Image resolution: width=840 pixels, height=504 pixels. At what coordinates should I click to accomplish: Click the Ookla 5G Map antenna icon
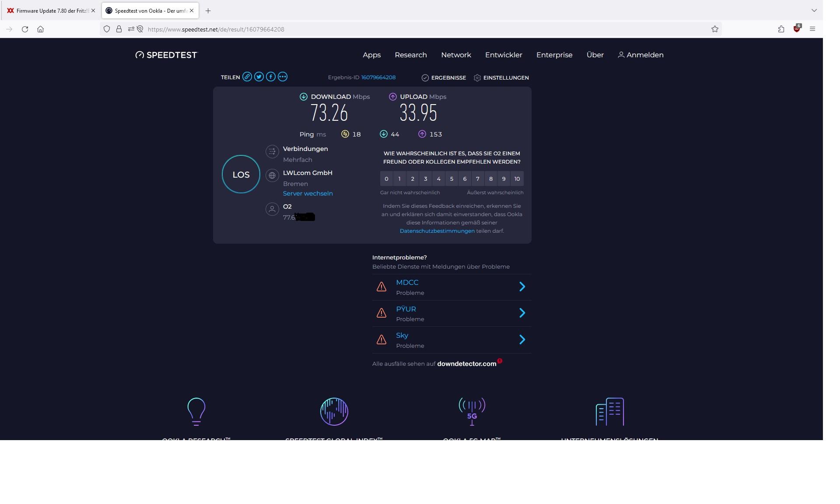[x=472, y=411]
